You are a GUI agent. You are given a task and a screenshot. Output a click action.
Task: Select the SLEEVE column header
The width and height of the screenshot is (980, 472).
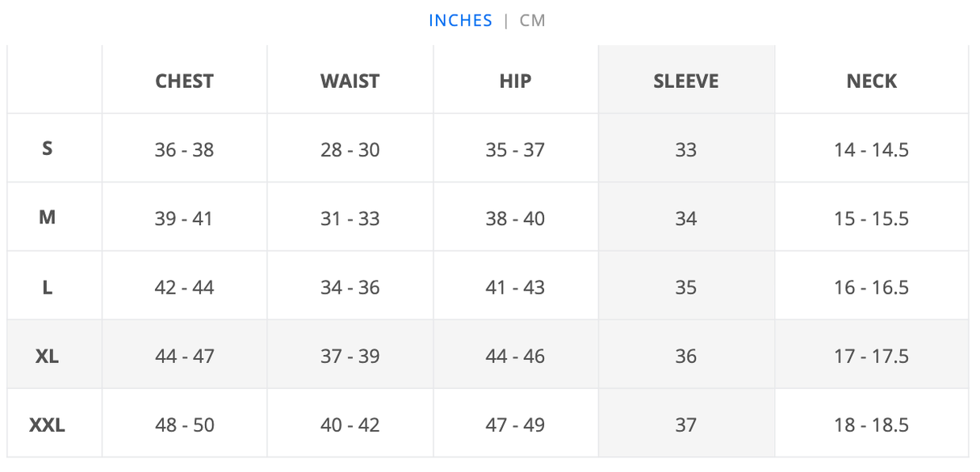[x=685, y=81]
